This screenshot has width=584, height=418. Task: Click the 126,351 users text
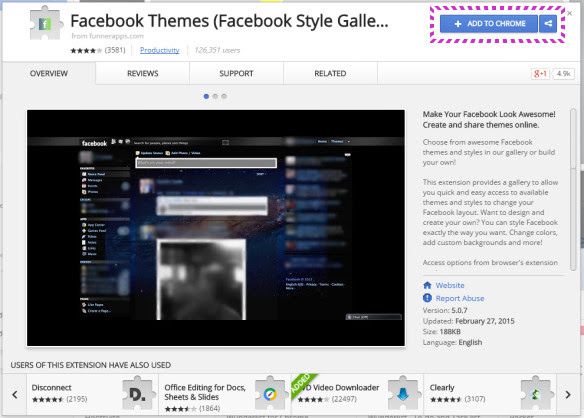(x=217, y=50)
